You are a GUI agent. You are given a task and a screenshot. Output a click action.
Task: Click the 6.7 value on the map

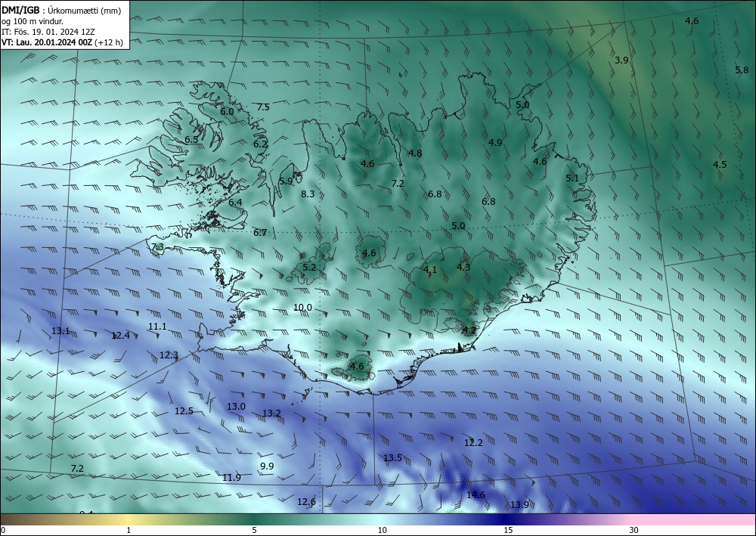point(260,233)
